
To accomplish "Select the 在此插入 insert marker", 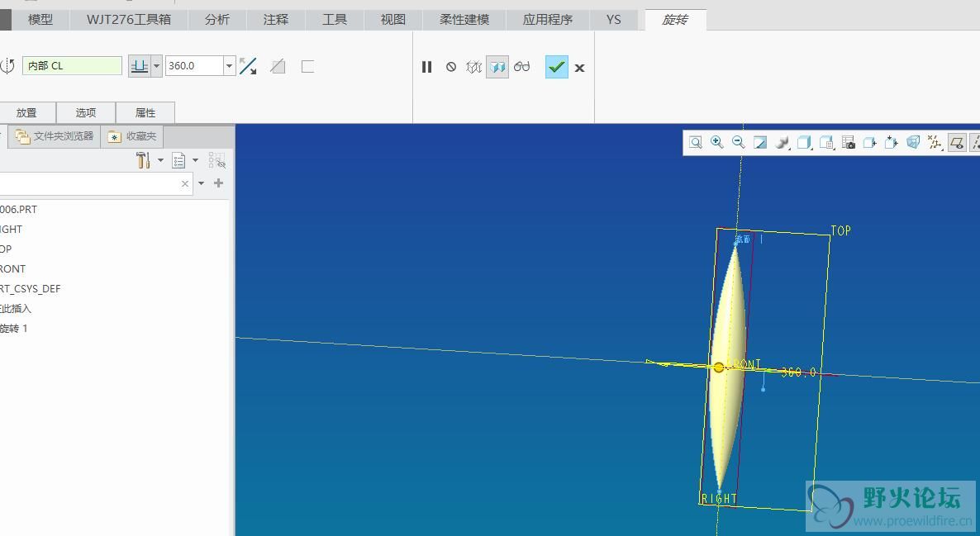I will [16, 309].
